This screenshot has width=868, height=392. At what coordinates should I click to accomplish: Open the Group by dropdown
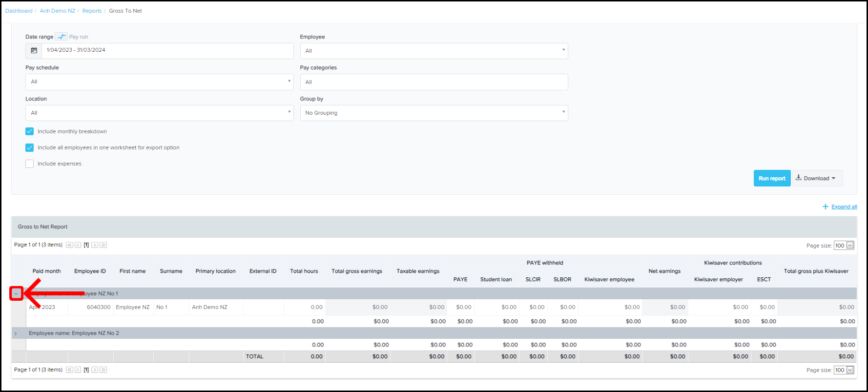(x=434, y=113)
